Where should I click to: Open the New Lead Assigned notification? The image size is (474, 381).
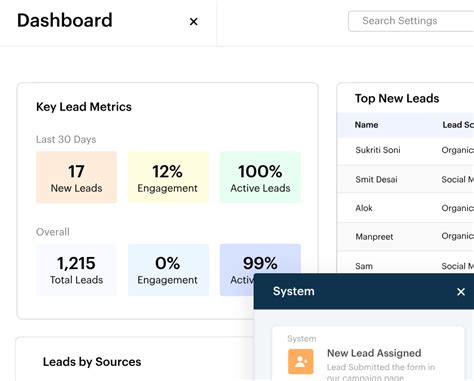(x=368, y=354)
